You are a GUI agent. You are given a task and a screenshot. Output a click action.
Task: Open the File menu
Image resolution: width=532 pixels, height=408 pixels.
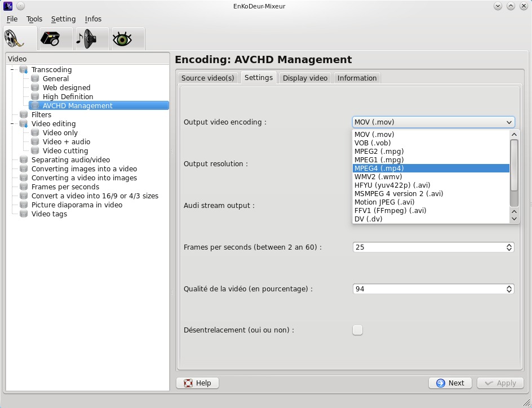pyautogui.click(x=12, y=19)
